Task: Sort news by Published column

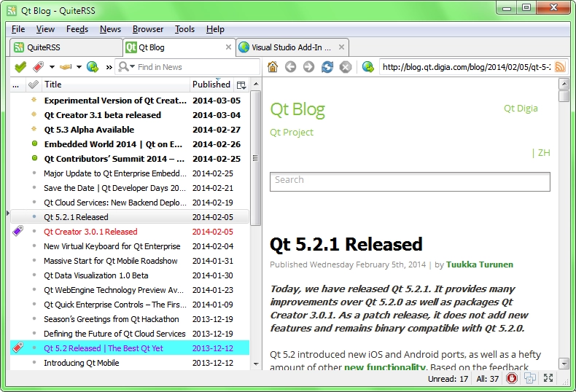Action: (x=211, y=85)
